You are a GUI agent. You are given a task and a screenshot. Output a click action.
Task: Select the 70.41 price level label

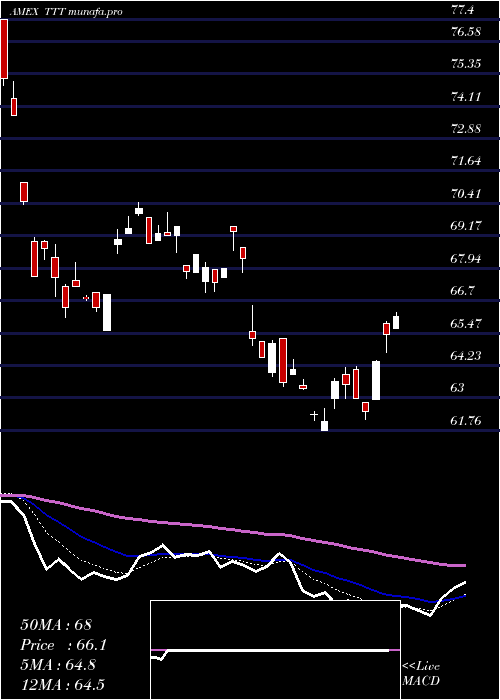(466, 193)
